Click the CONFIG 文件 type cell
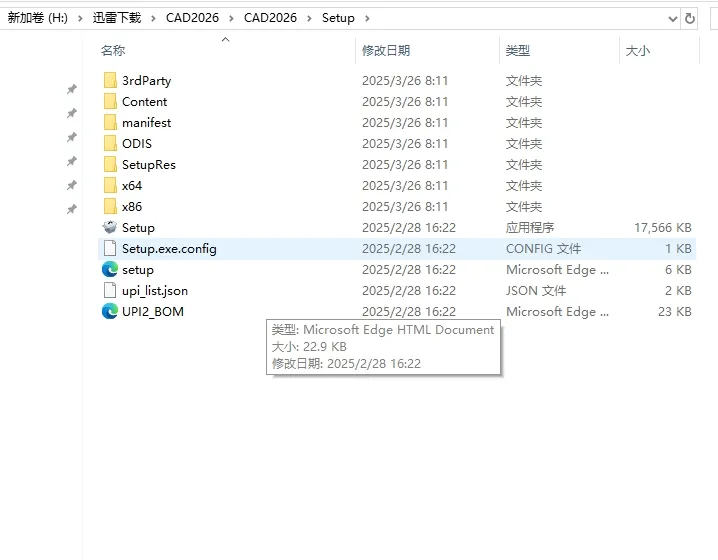Viewport: 718px width, 560px height. 544,249
